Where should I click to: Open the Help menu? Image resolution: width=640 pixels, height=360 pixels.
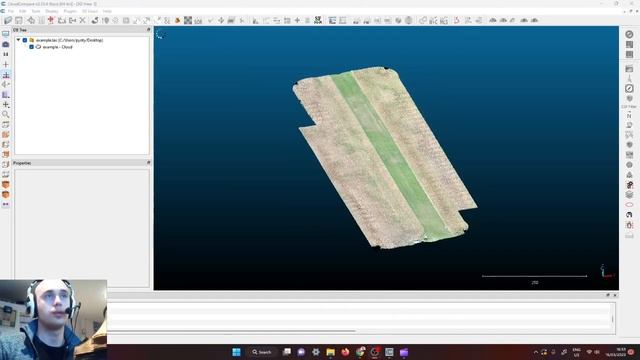107,11
